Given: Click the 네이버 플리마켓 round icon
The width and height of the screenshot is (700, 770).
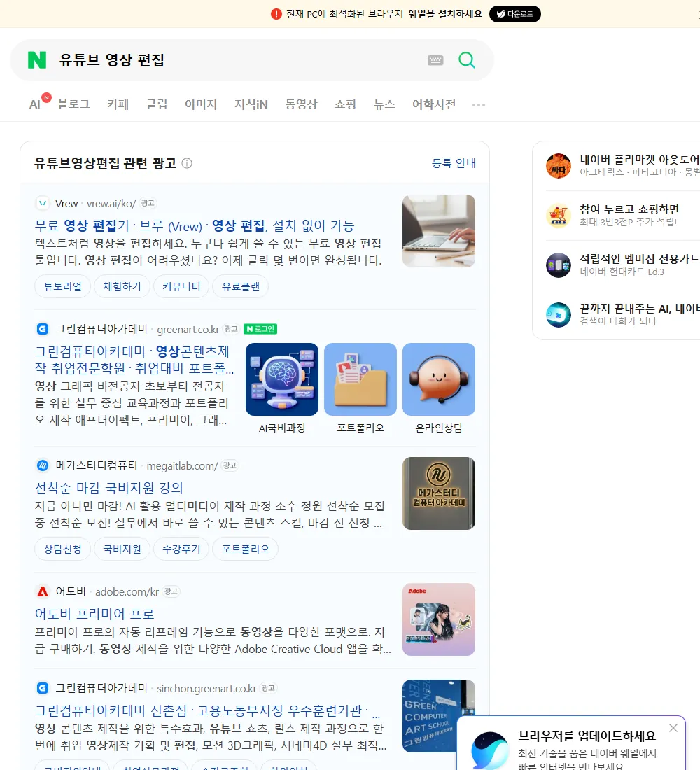Looking at the screenshot, I should [x=559, y=165].
